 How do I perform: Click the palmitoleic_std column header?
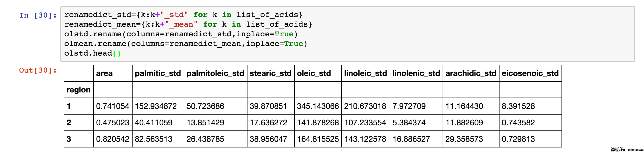215,73
